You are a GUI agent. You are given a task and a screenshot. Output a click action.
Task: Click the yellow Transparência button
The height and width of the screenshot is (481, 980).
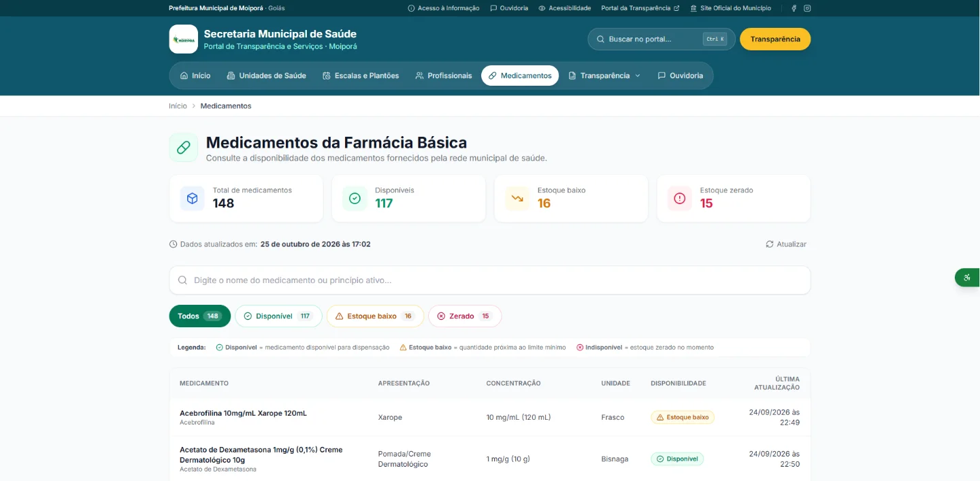pos(775,39)
